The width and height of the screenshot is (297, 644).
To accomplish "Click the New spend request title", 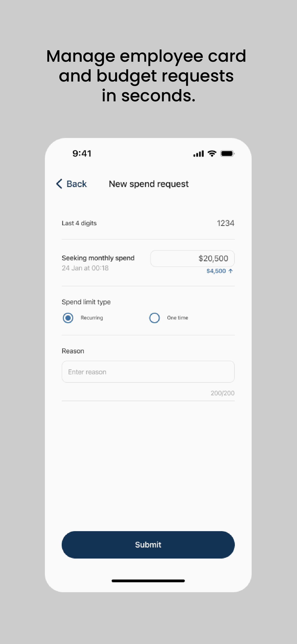I will pyautogui.click(x=149, y=184).
